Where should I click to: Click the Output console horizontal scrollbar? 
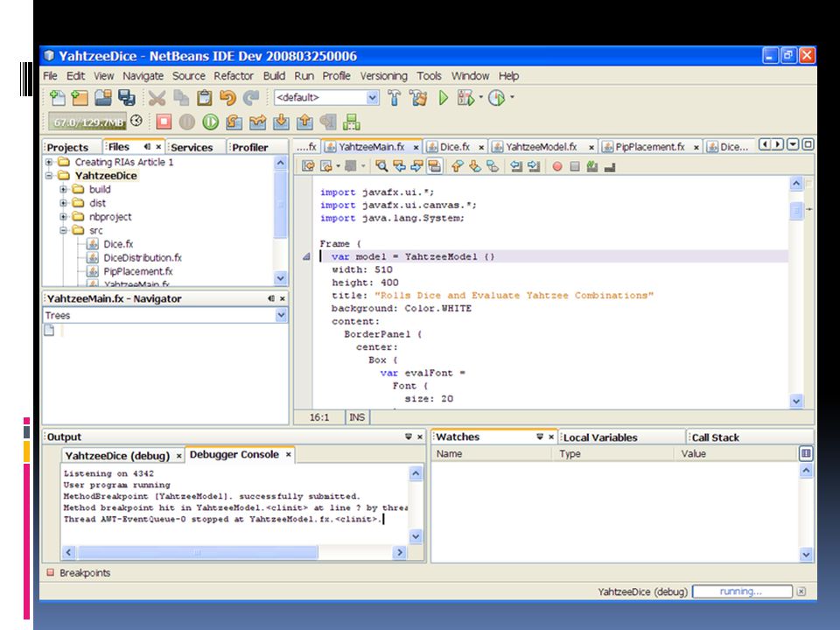(x=234, y=552)
